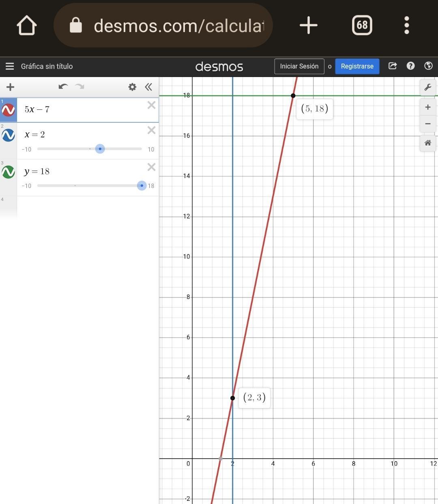The height and width of the screenshot is (504, 438).
Task: Hide the x = 2 line
Action: pos(9,135)
